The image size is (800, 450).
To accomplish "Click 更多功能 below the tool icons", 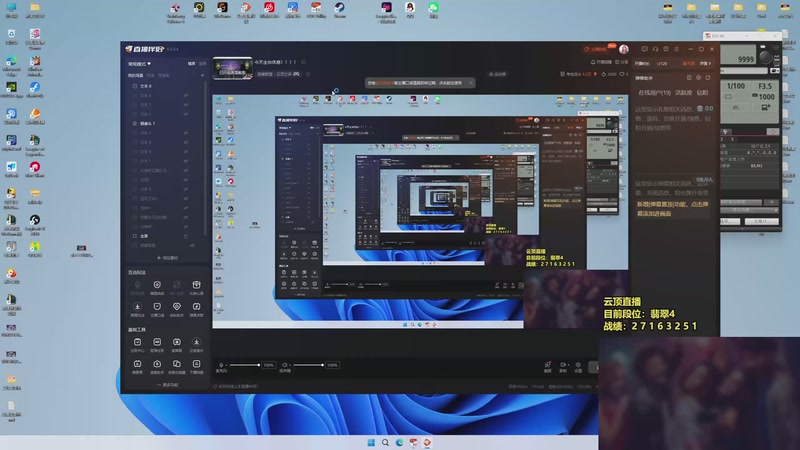I will (x=167, y=385).
